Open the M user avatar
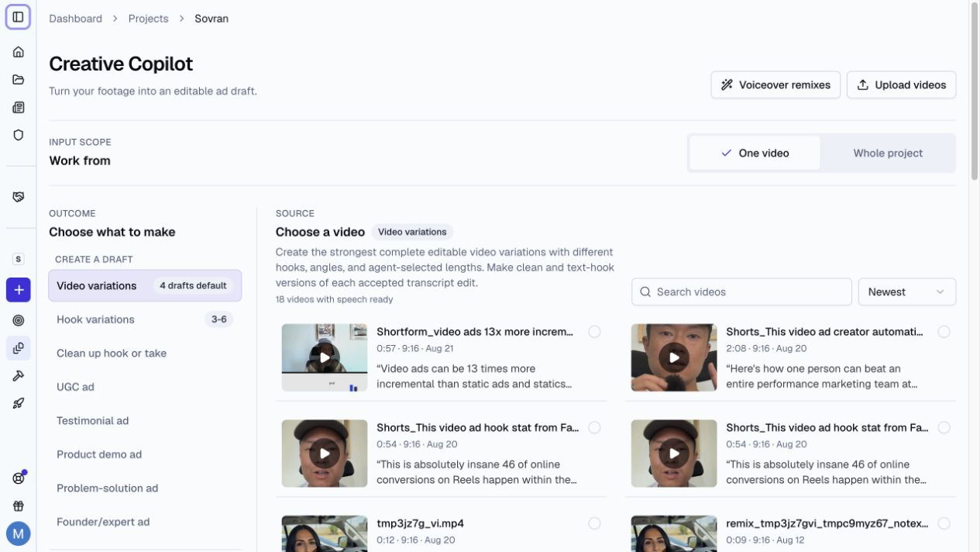This screenshot has width=980, height=552. (18, 533)
